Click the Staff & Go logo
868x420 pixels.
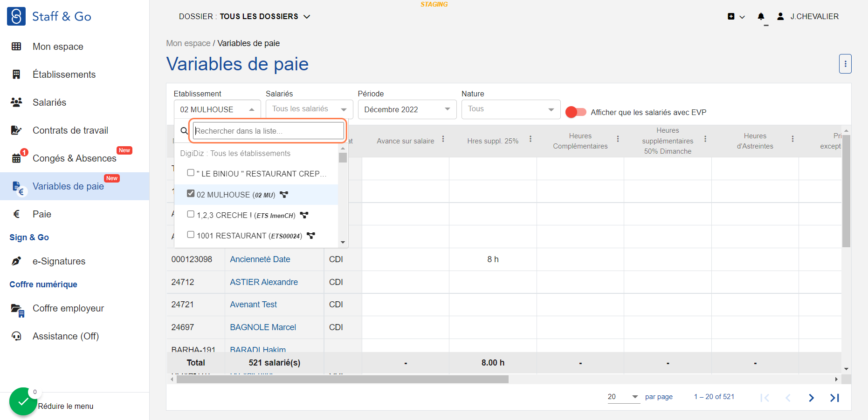pyautogui.click(x=49, y=16)
